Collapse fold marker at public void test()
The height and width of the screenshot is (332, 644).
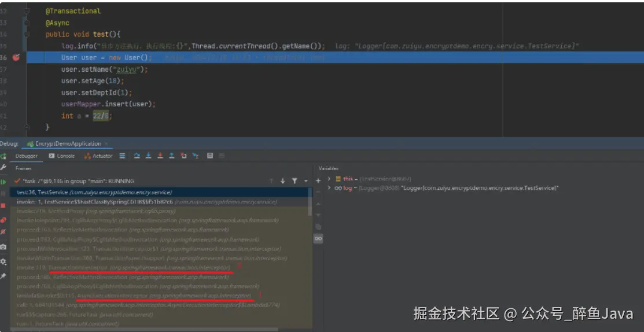coord(26,35)
